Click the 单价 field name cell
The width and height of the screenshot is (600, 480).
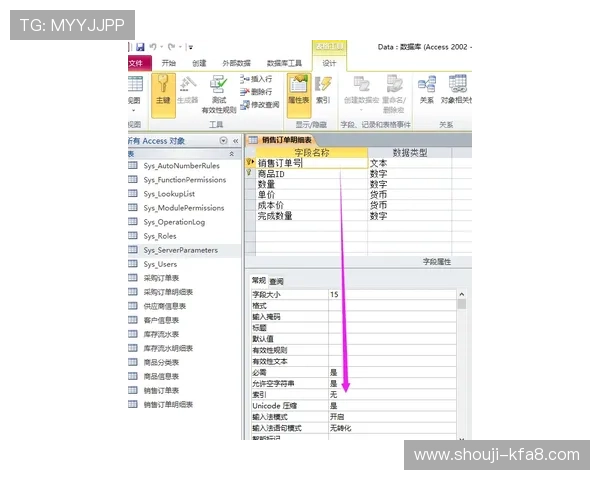point(311,195)
